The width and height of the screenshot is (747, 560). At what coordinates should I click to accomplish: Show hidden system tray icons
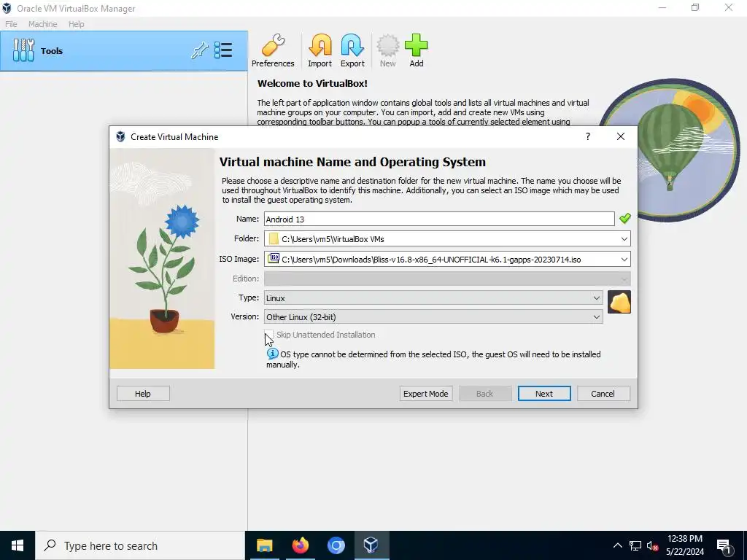click(617, 545)
